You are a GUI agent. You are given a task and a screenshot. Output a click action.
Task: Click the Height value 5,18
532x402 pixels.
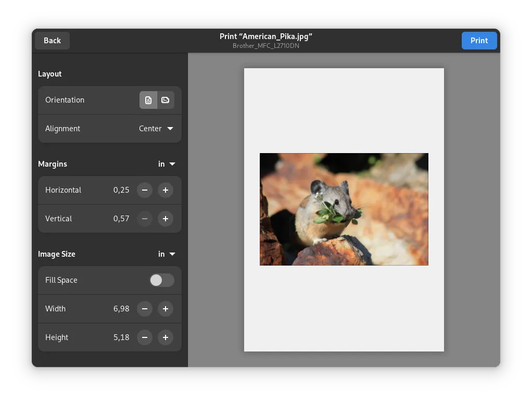click(x=121, y=337)
